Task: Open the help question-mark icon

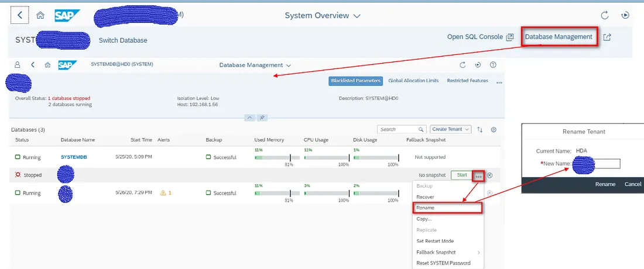Action: tap(494, 65)
